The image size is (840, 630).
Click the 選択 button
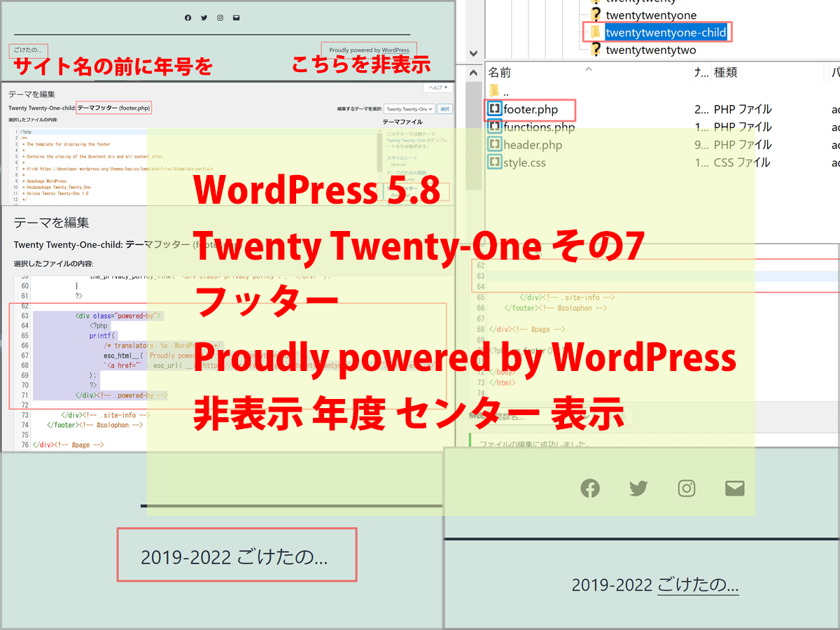445,109
